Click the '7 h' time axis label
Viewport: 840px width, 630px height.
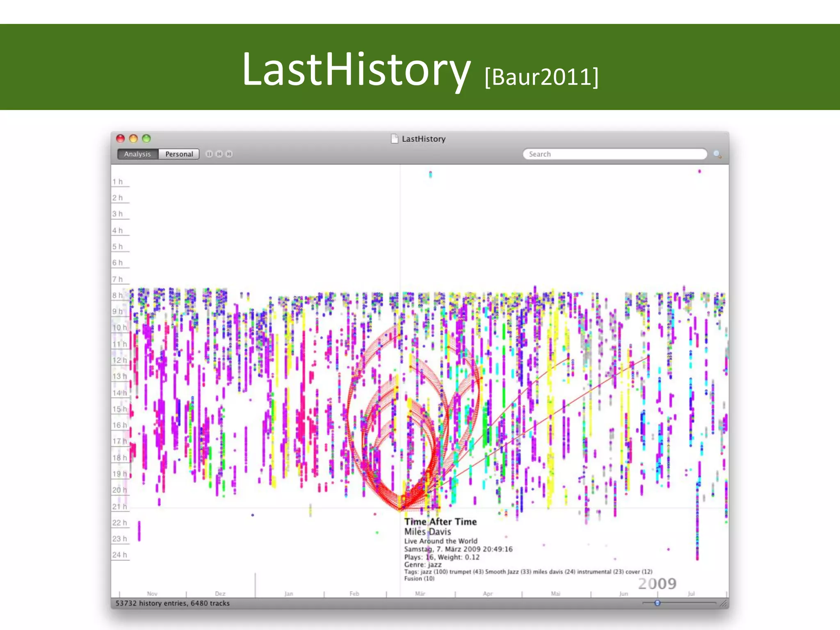[118, 279]
